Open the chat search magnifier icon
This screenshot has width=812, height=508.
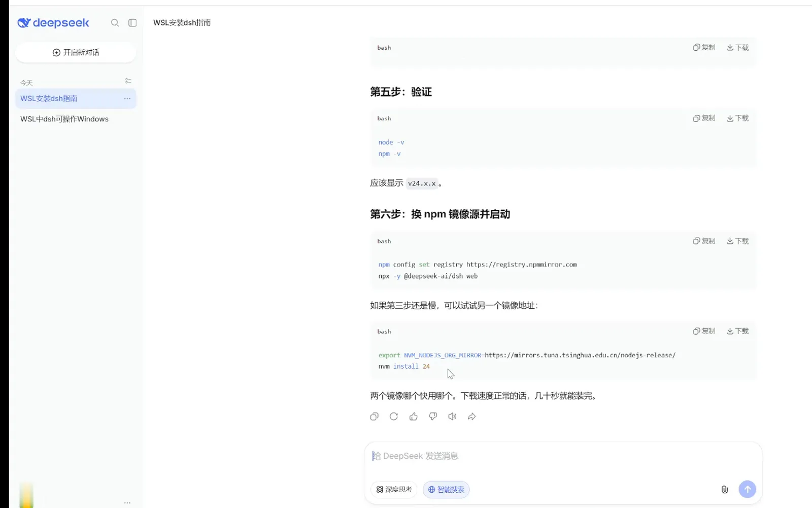pos(115,23)
